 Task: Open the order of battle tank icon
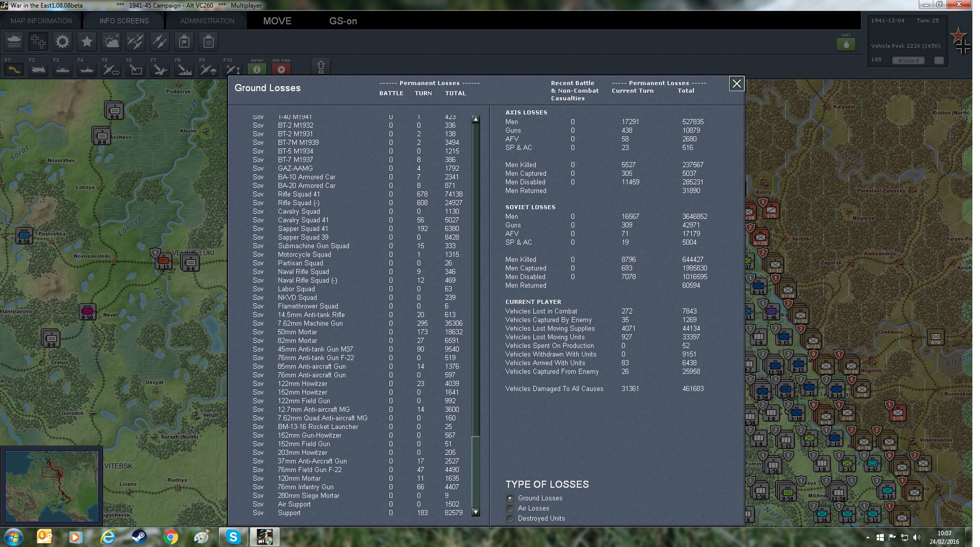14,42
